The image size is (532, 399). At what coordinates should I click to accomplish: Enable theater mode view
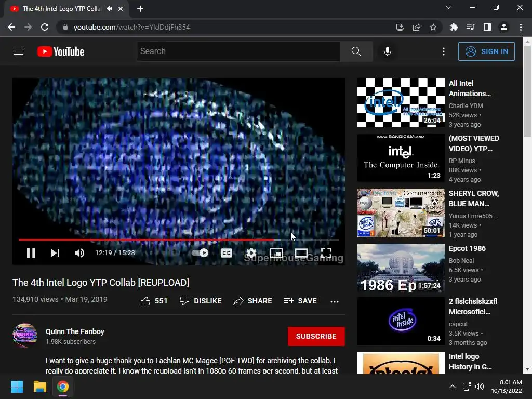pyautogui.click(x=301, y=253)
